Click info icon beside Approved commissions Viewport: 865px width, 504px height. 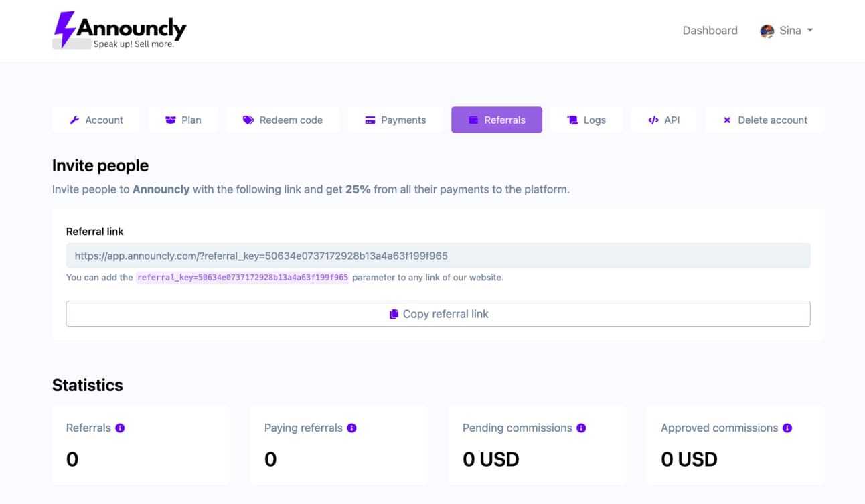[x=787, y=428]
